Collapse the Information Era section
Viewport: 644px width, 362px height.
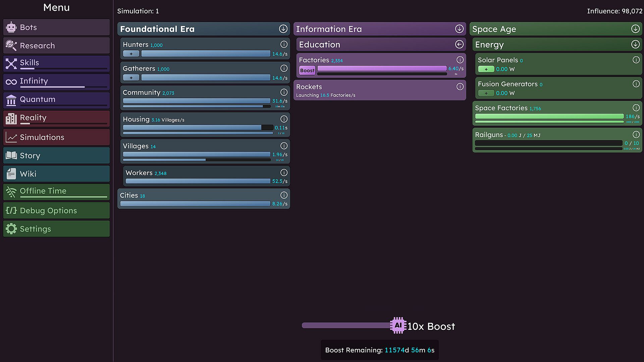click(x=459, y=29)
